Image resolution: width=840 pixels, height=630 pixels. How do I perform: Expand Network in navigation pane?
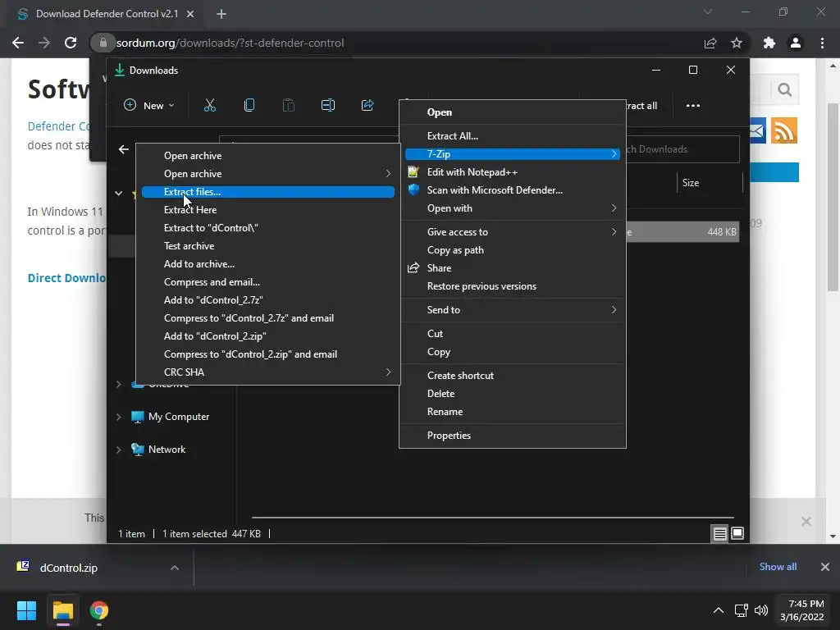click(118, 450)
